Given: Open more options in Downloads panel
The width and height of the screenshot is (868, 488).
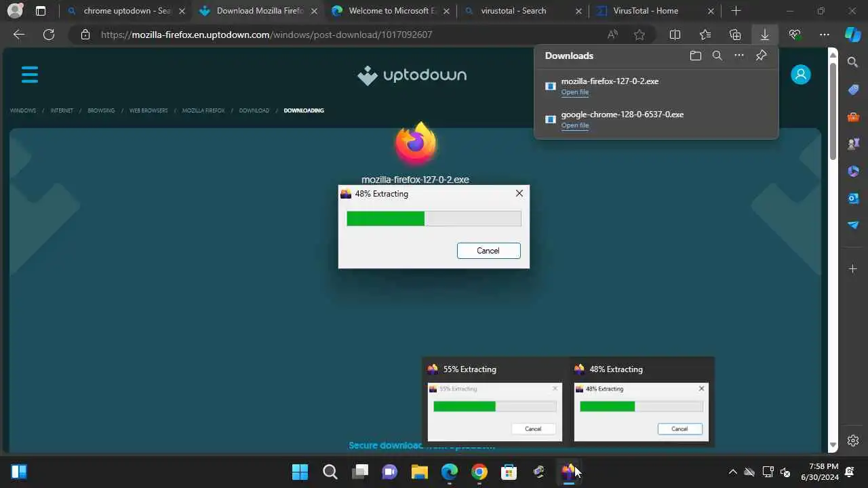Looking at the screenshot, I should pos(739,56).
